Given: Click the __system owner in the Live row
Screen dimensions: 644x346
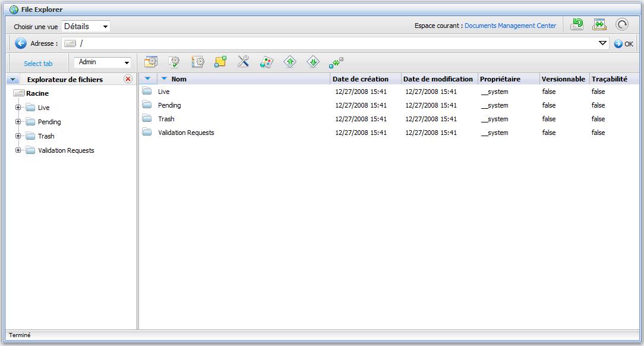Looking at the screenshot, I should pyautogui.click(x=494, y=92).
